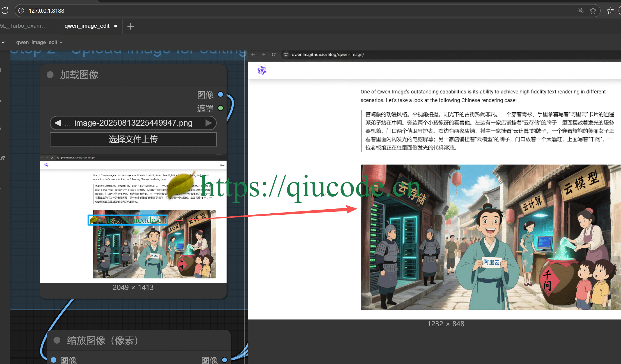Expand the chevron left of the breadcrumb
The height and width of the screenshot is (364, 621).
click(x=3, y=42)
